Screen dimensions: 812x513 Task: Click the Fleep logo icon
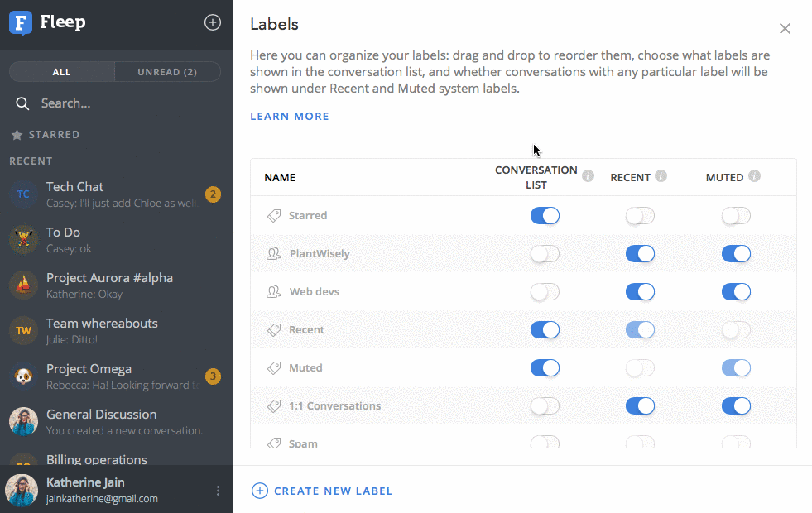[21, 23]
